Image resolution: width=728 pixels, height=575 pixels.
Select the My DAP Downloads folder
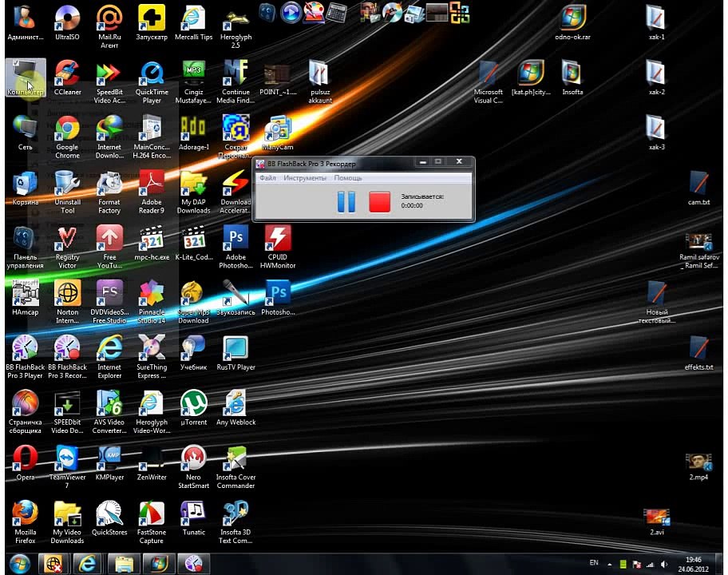[x=194, y=192]
